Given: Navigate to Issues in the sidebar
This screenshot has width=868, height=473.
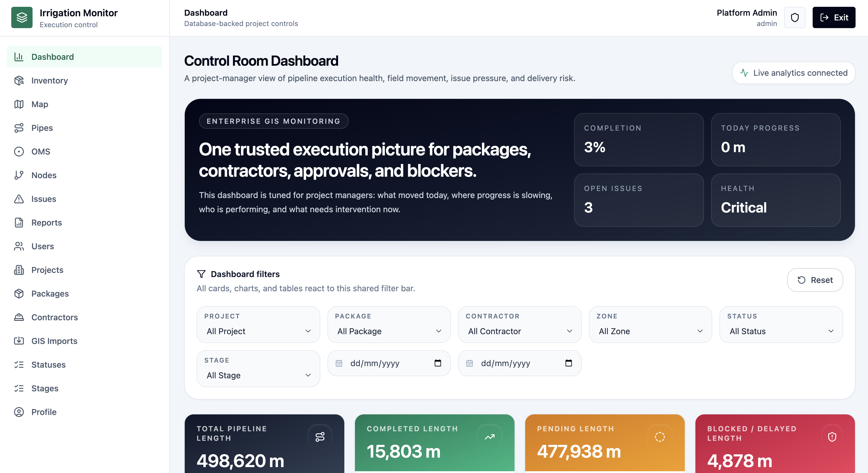Looking at the screenshot, I should click(84, 199).
